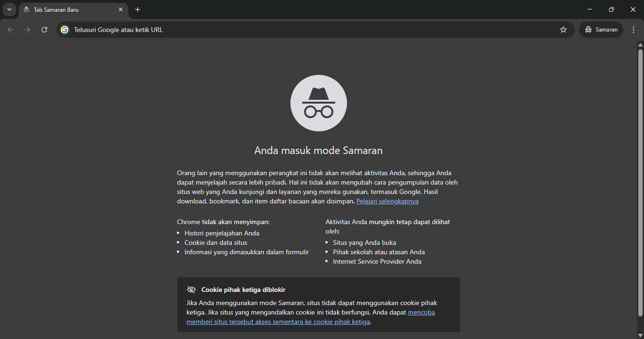Click the restore window button
Image resolution: width=644 pixels, height=339 pixels.
click(x=611, y=9)
